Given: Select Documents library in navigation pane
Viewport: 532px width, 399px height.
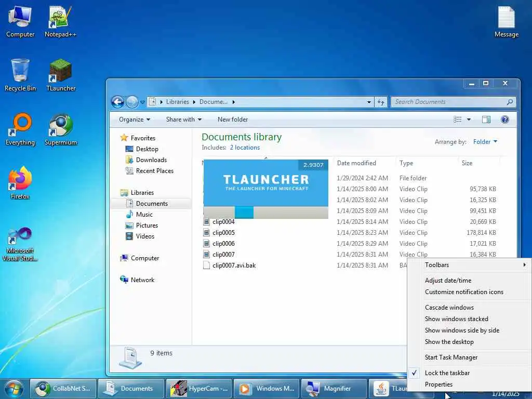Looking at the screenshot, I should [151, 204].
